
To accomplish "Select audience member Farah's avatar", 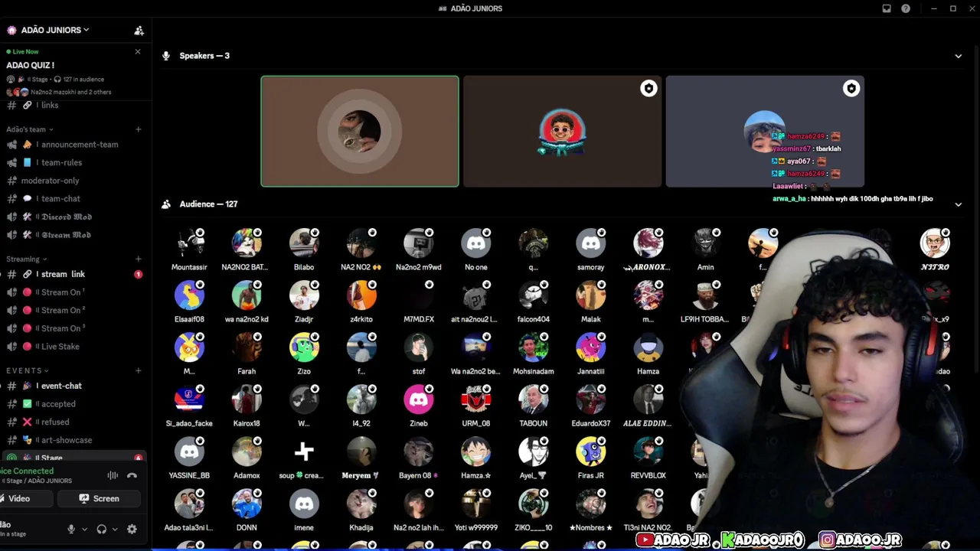I will (x=247, y=347).
